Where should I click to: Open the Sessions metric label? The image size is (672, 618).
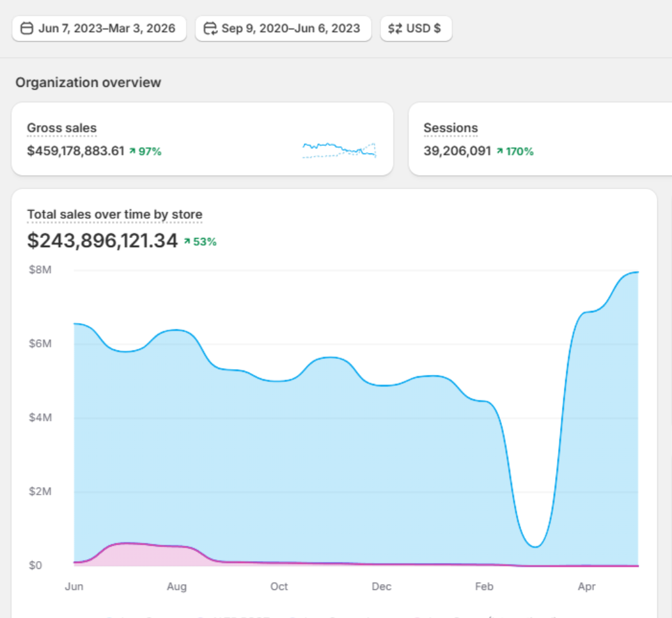click(450, 129)
